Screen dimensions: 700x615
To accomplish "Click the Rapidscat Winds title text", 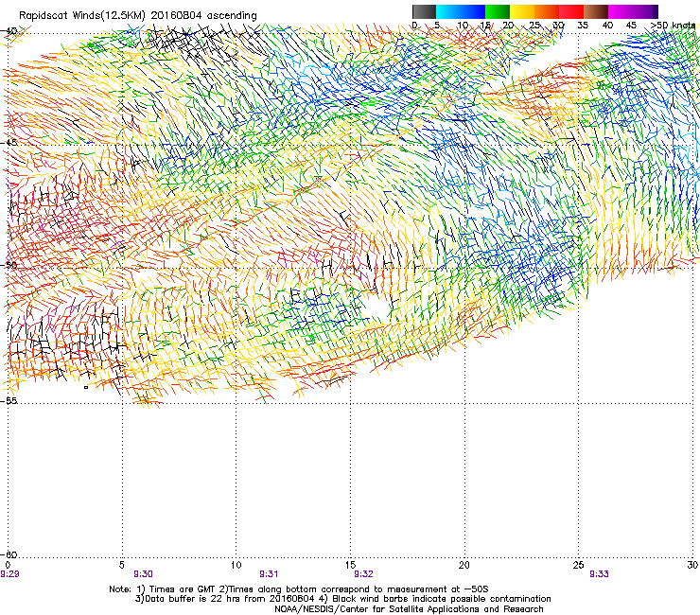I will tap(137, 15).
